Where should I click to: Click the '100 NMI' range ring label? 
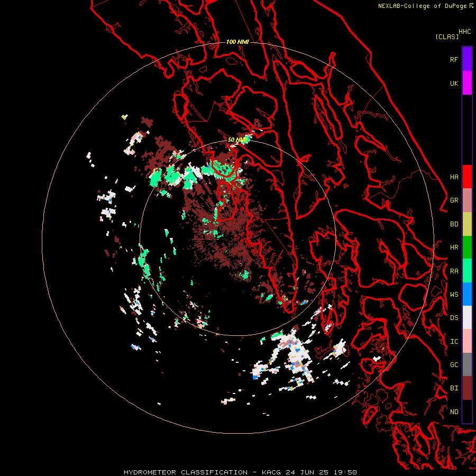(x=237, y=42)
